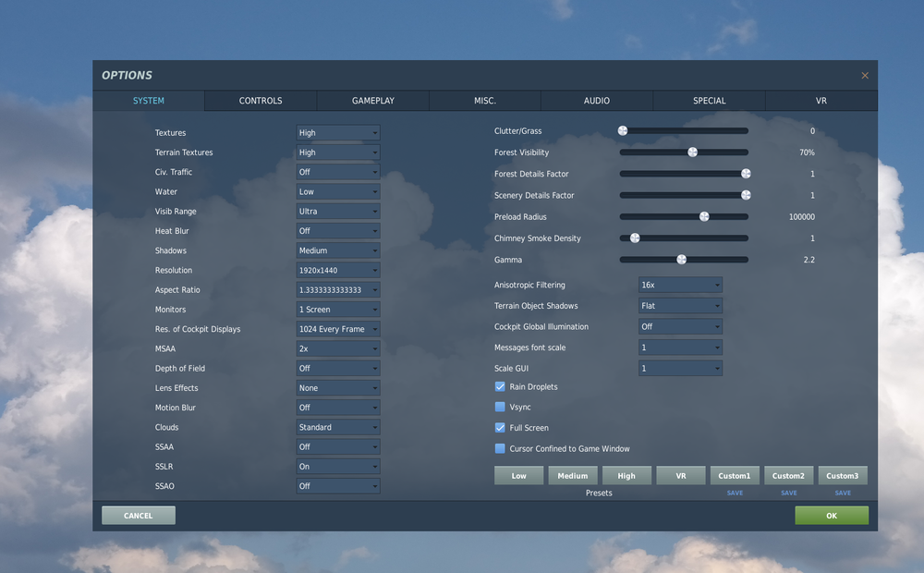The height and width of the screenshot is (573, 924).
Task: Open the Motion Blur dropdown
Action: (x=337, y=408)
